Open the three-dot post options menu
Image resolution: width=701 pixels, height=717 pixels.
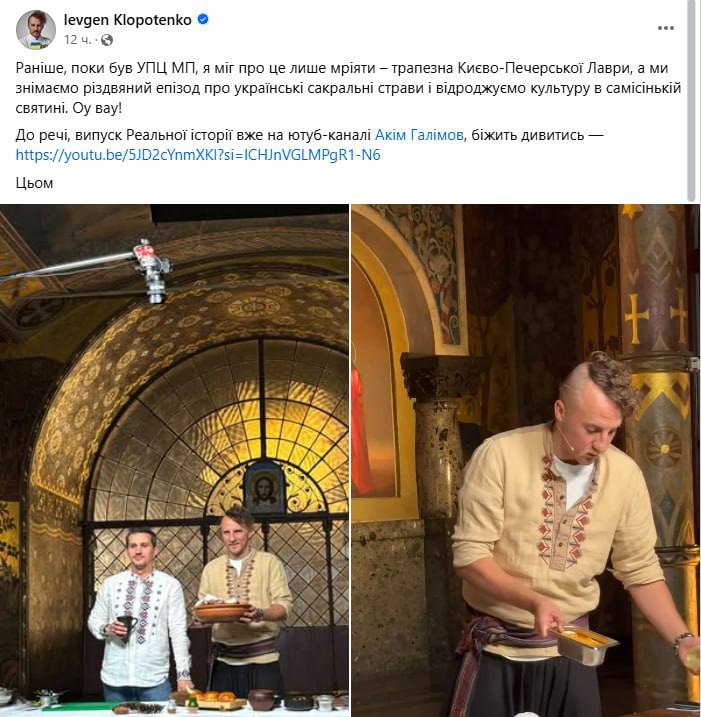pos(665,28)
